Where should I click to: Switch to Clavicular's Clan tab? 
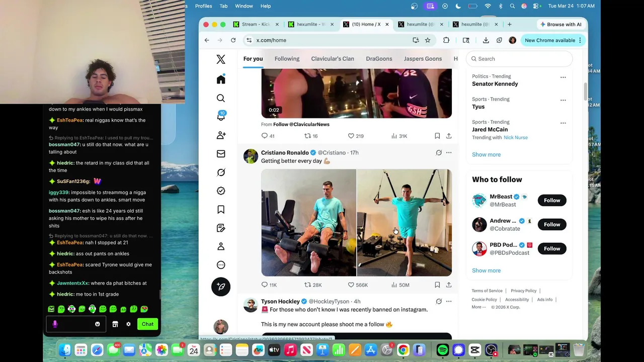click(333, 59)
